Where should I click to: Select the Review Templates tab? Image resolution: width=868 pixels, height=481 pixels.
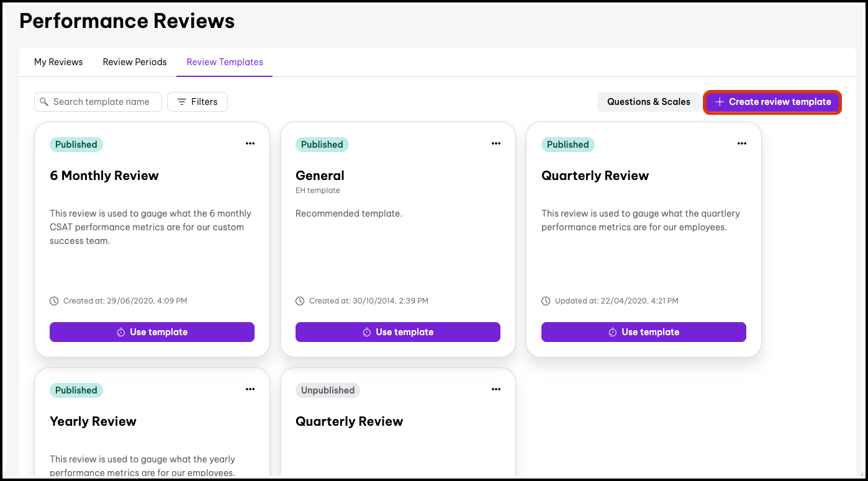click(x=225, y=62)
